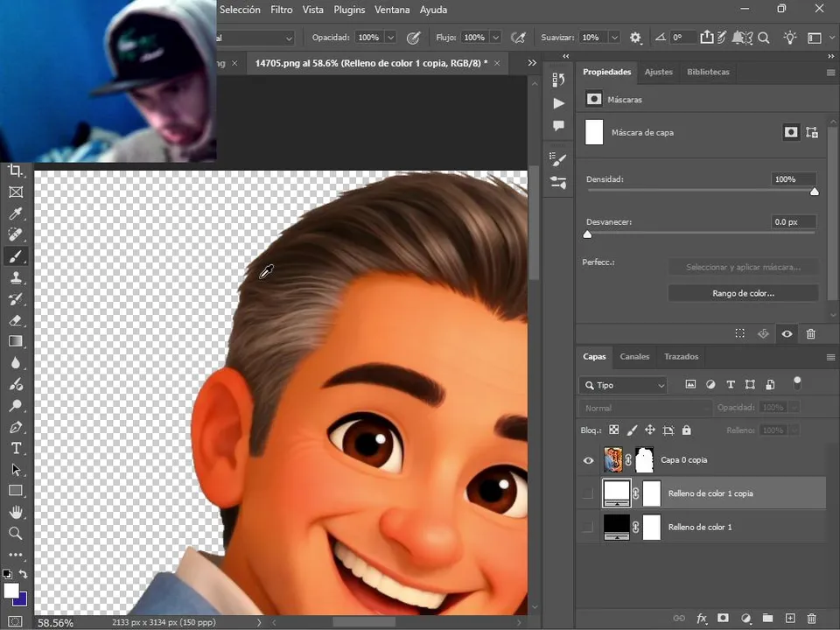The image size is (840, 630).
Task: Open Capas panel menu
Action: tap(831, 357)
